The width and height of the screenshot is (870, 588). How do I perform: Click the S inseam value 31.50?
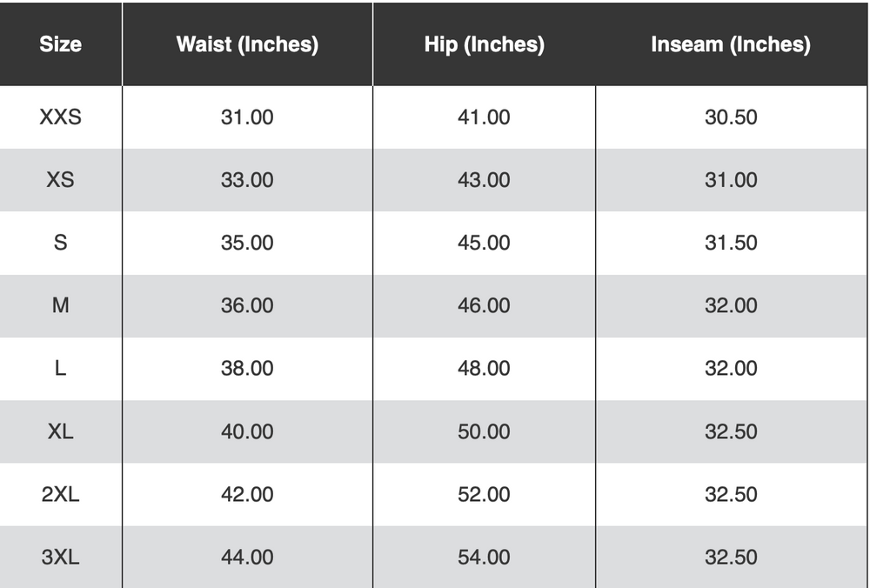[x=731, y=243]
